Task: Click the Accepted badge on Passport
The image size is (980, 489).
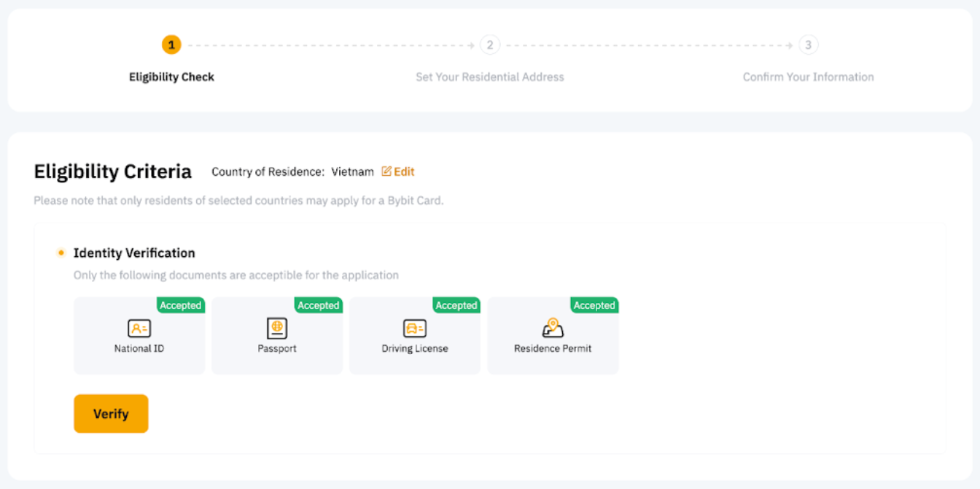Action: point(318,306)
